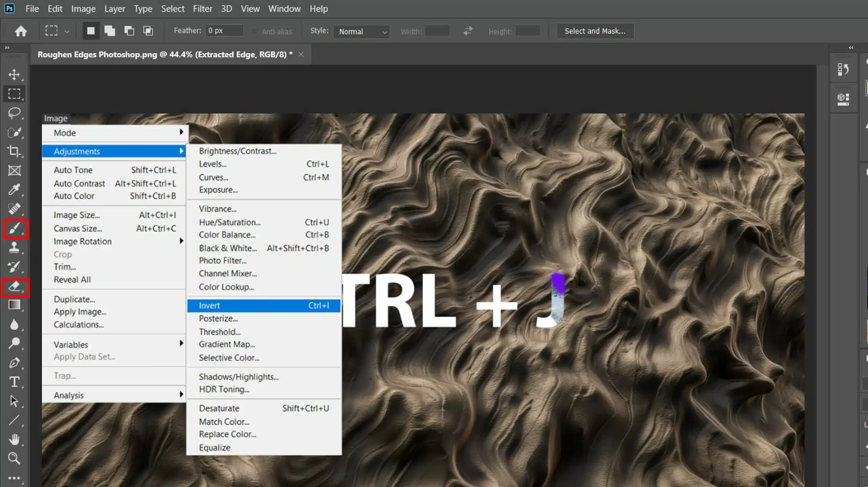Choose Hue/Saturation adjustment
The width and height of the screenshot is (868, 487).
[x=264, y=222]
